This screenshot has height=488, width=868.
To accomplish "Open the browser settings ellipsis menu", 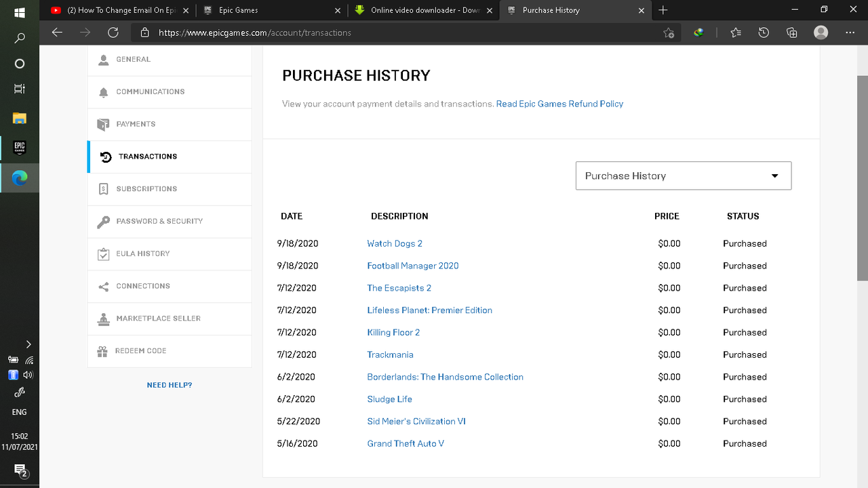I will point(850,33).
